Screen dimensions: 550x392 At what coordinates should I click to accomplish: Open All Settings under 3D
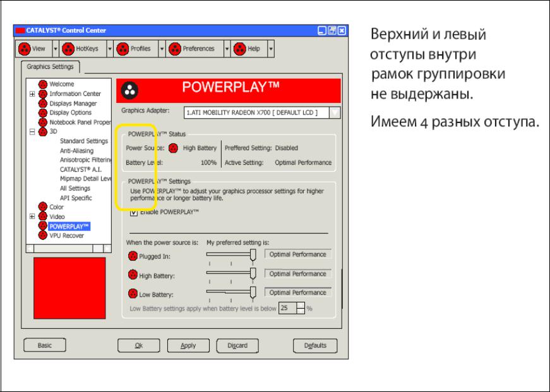75,188
